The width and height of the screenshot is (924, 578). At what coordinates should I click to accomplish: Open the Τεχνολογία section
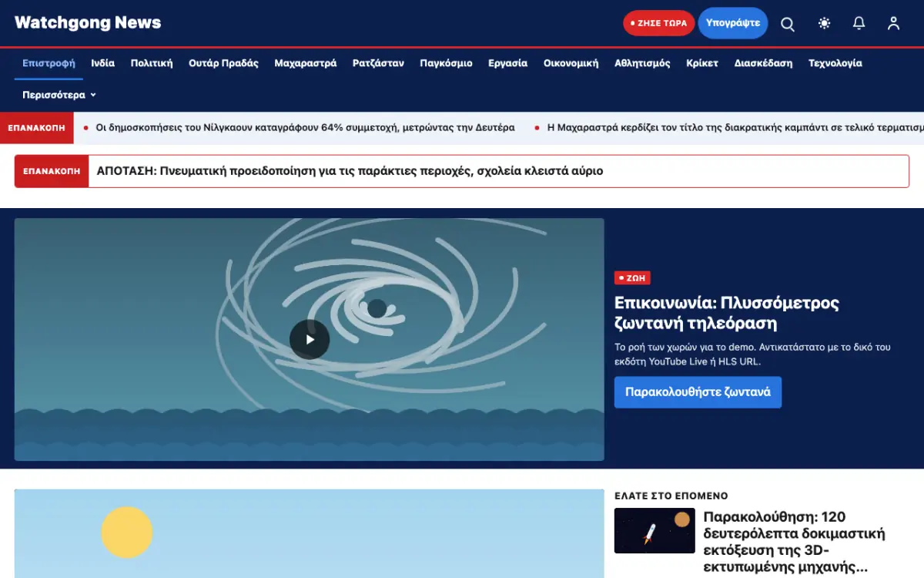(835, 63)
